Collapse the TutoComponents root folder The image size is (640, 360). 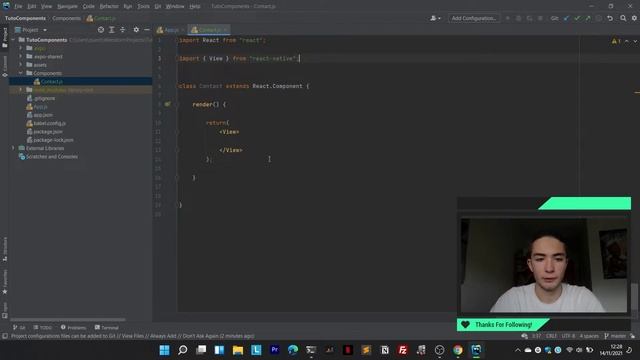[13, 40]
